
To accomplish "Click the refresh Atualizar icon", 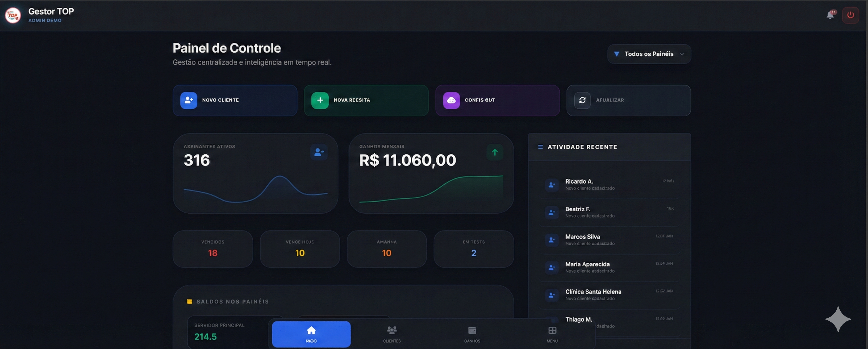I will [582, 100].
